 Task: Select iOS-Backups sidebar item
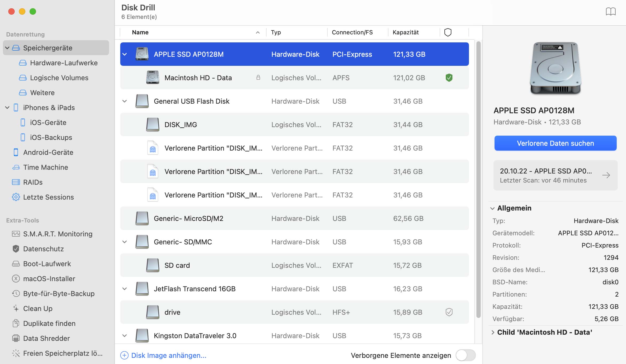pyautogui.click(x=46, y=137)
